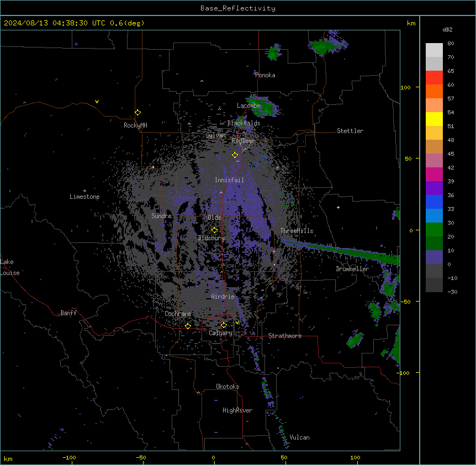
Task: Click the Stettler city label
Action: coord(350,131)
